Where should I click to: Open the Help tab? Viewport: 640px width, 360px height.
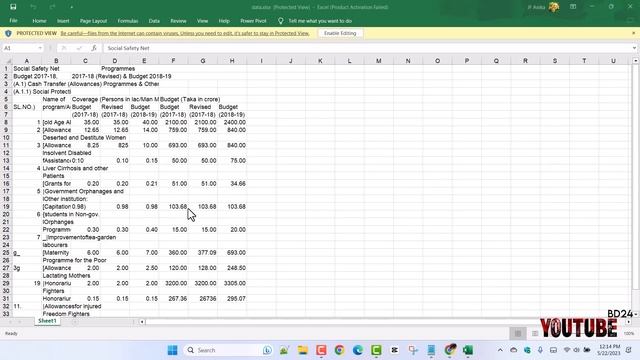[224, 21]
